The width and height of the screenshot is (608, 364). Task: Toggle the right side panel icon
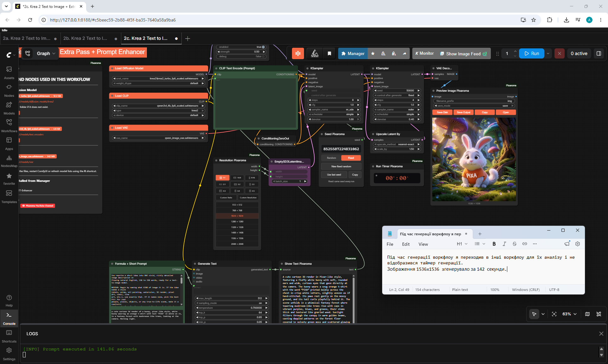[x=598, y=53]
